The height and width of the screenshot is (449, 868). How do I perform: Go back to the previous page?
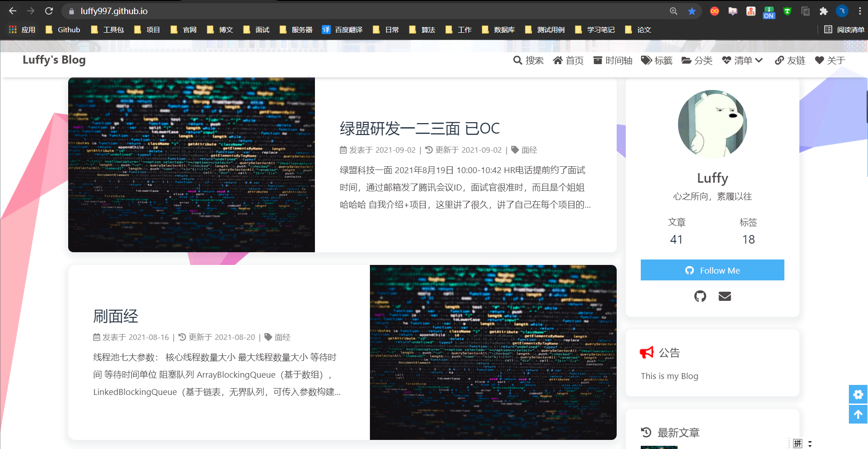pos(13,11)
